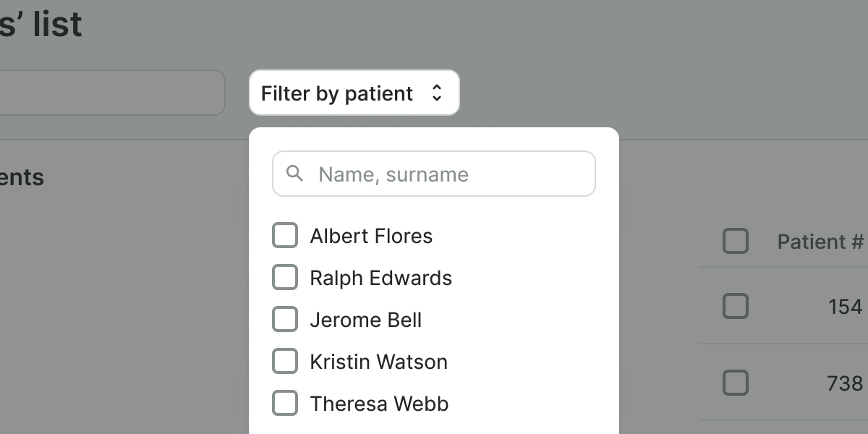868x434 pixels.
Task: Select the Kristin Watson checkbox
Action: tap(285, 362)
